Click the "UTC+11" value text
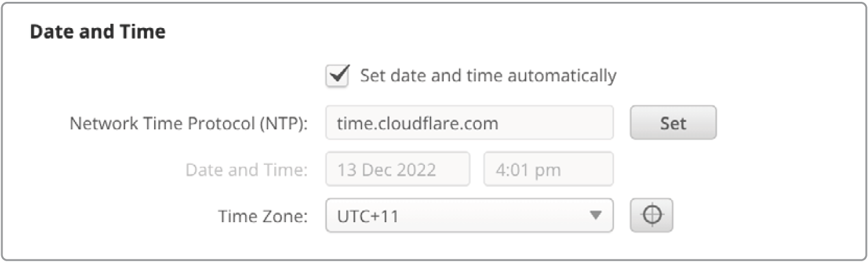The height and width of the screenshot is (263, 868). 368,215
